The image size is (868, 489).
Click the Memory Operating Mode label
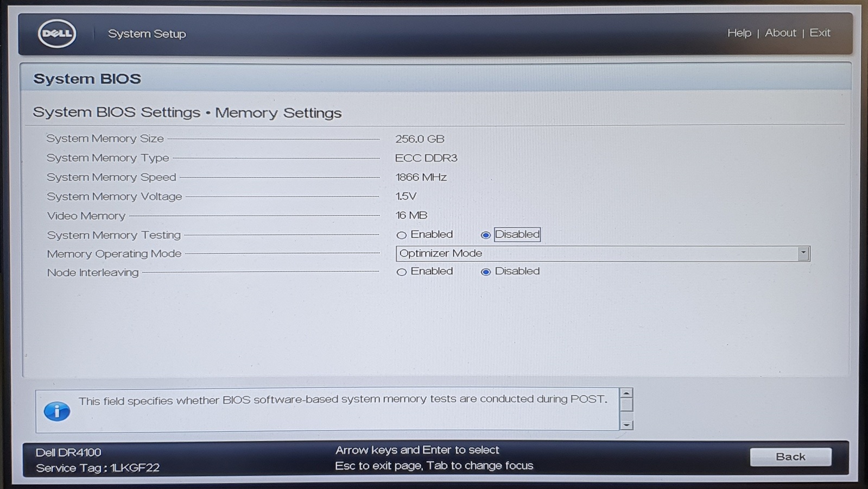(114, 254)
